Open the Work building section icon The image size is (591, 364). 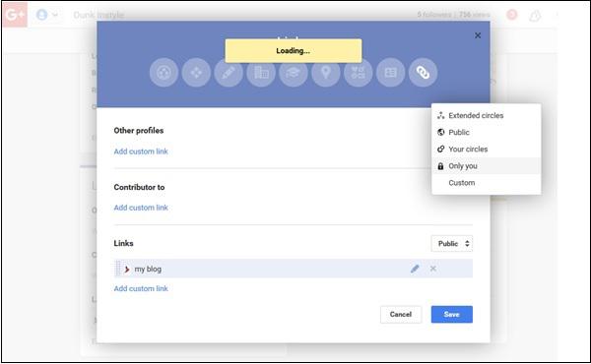coord(261,72)
